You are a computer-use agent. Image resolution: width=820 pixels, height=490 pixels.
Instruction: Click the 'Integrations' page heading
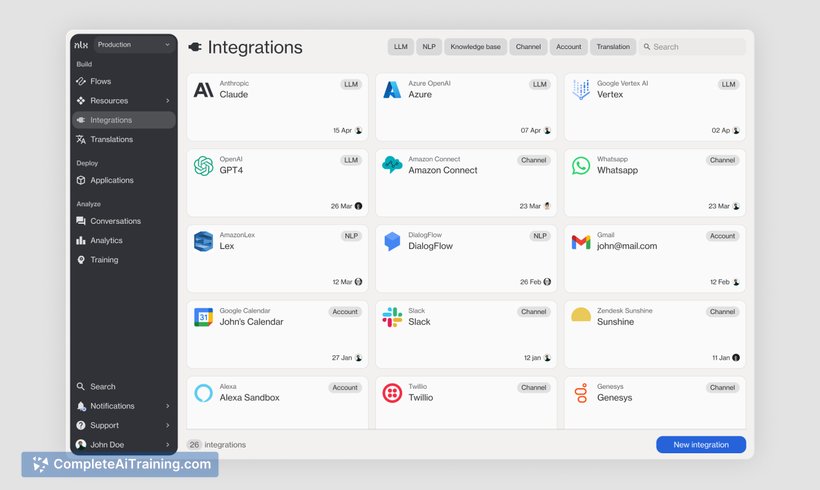click(255, 47)
